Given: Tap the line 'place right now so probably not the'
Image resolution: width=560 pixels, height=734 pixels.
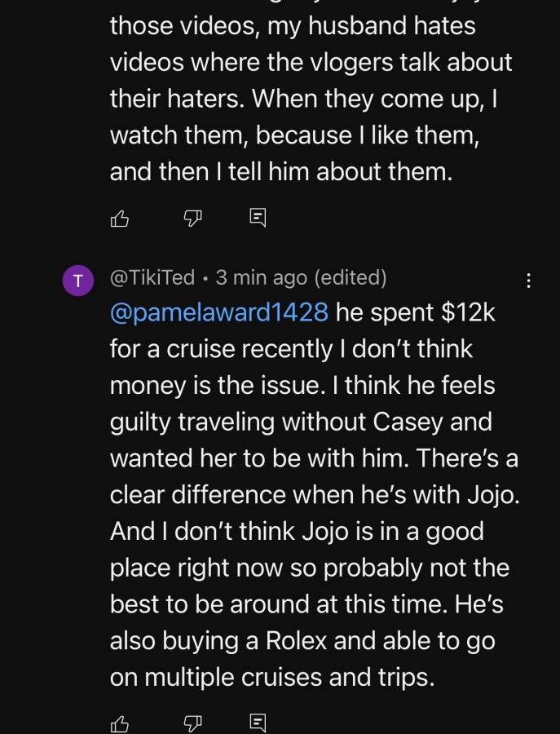Looking at the screenshot, I should pyautogui.click(x=310, y=568).
